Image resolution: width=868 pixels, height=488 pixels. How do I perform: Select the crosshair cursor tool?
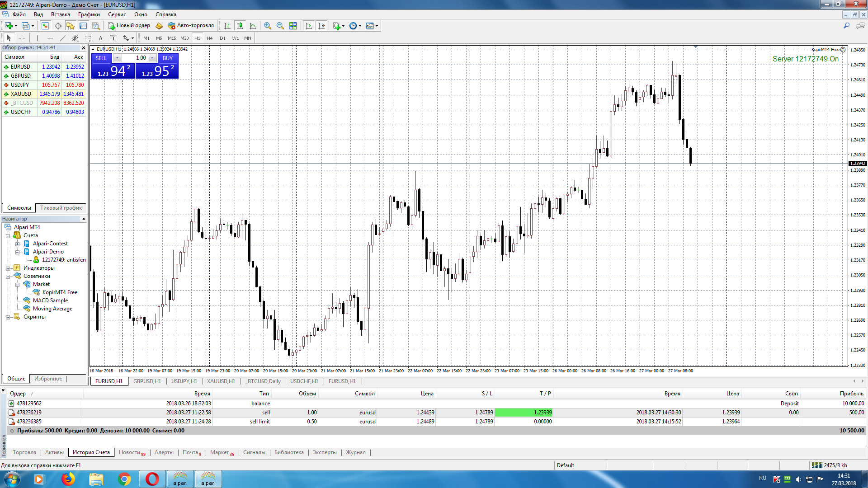click(x=22, y=38)
